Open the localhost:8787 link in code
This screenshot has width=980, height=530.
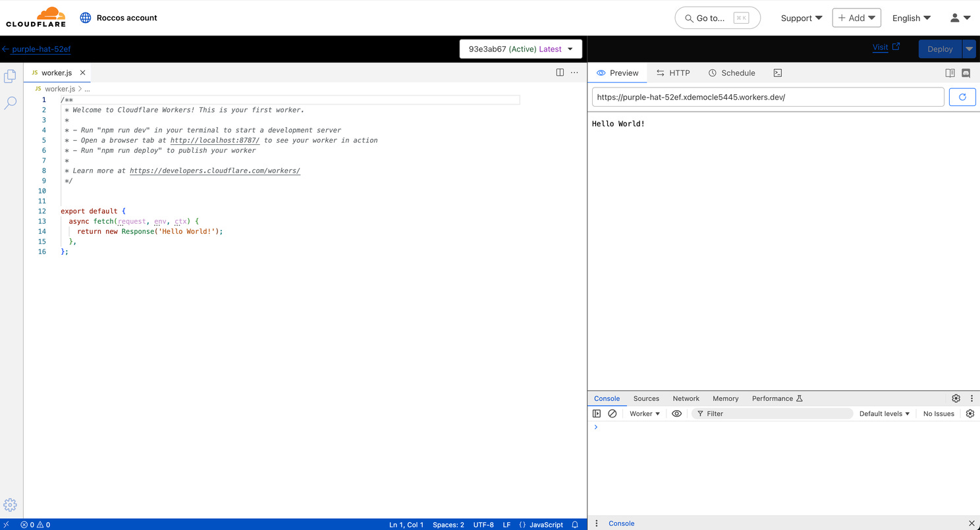click(215, 140)
